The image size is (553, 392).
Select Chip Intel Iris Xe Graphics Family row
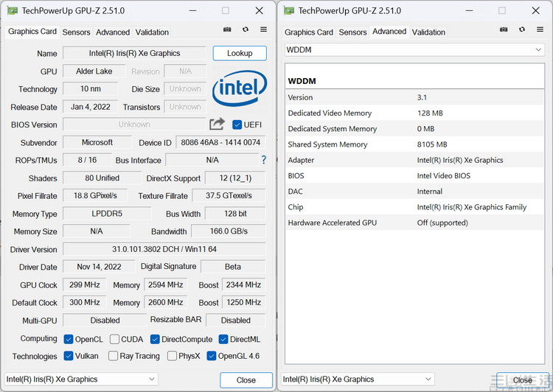pyautogui.click(x=414, y=207)
